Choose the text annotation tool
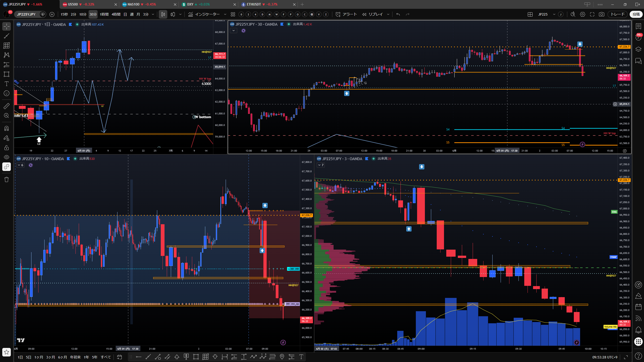This screenshot has height=362, width=644. (x=7, y=84)
